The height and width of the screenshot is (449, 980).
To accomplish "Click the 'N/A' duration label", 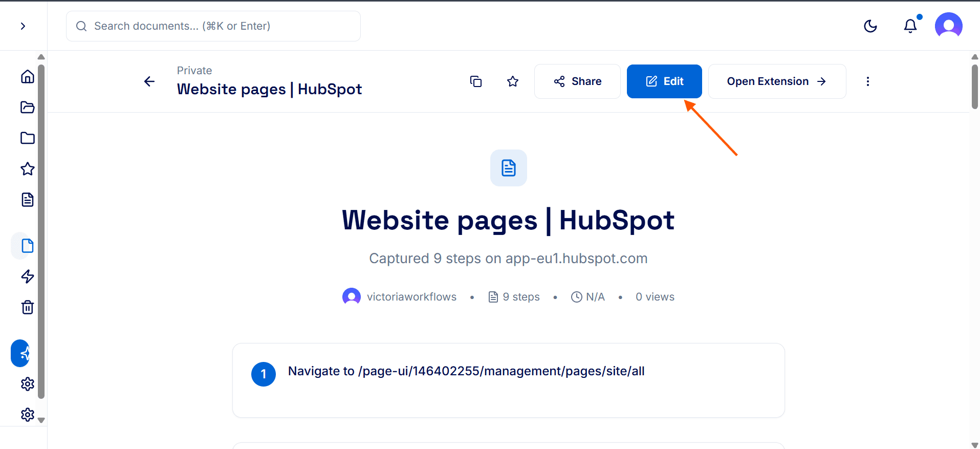I will pyautogui.click(x=595, y=297).
